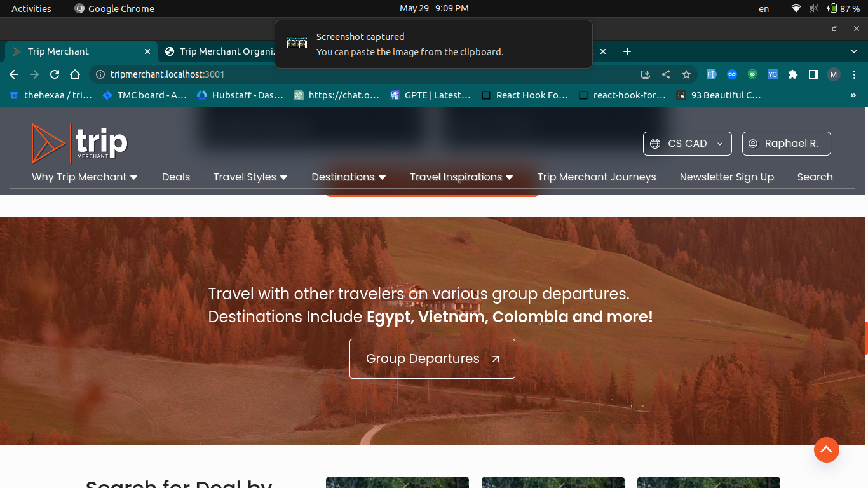Click the share page icon in address bar
The height and width of the screenshot is (488, 868).
(666, 74)
